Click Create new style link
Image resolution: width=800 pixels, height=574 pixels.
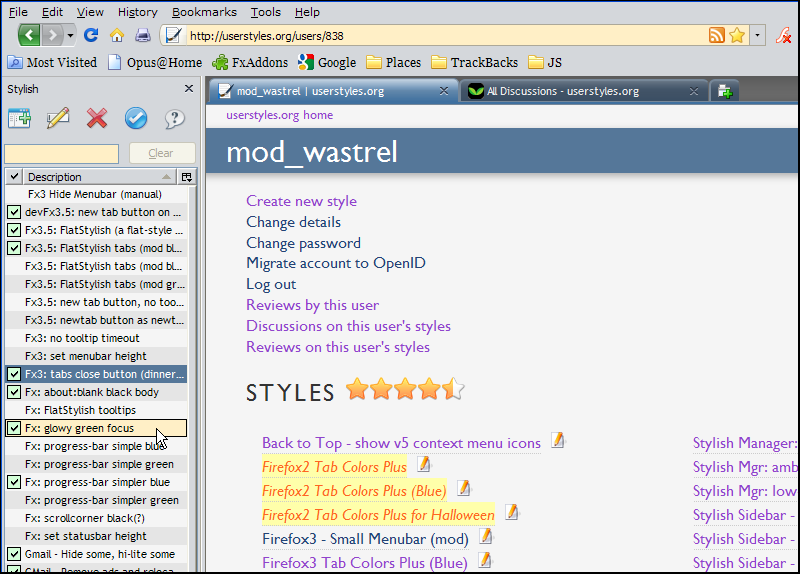[x=302, y=201]
